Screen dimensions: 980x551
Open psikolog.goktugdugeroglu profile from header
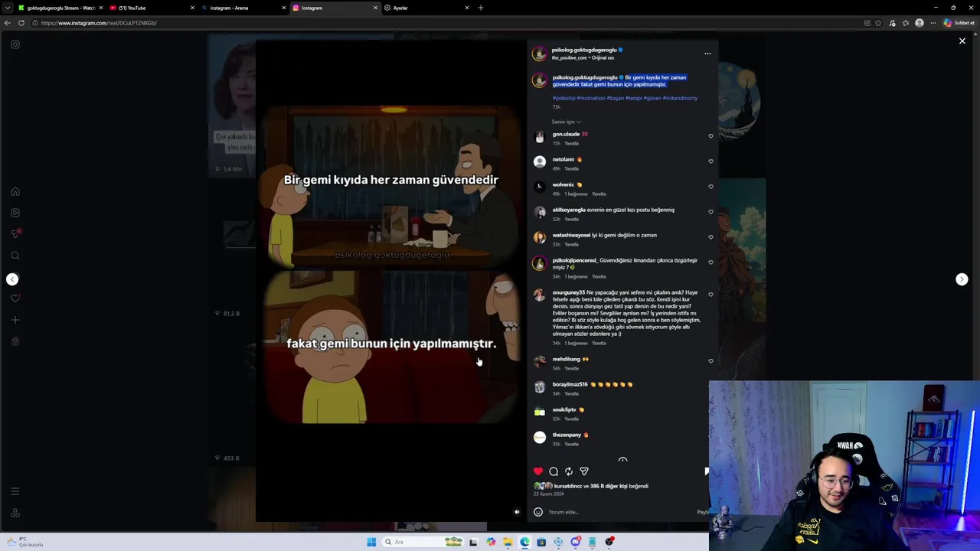(584, 50)
